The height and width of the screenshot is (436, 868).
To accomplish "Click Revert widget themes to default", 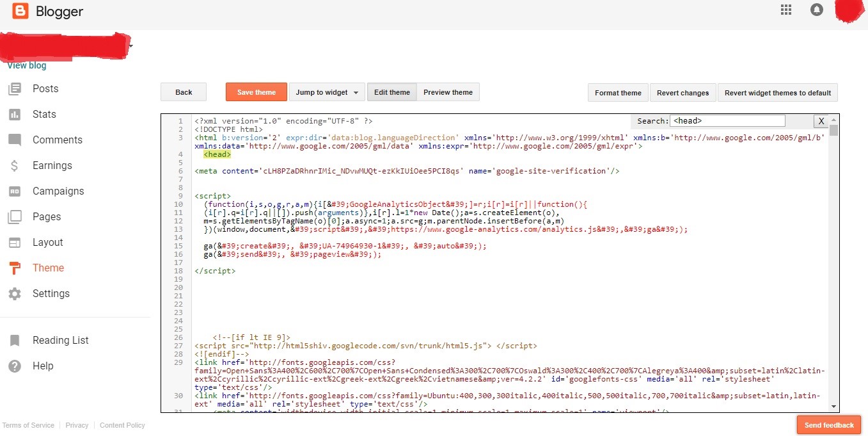I will tap(778, 93).
